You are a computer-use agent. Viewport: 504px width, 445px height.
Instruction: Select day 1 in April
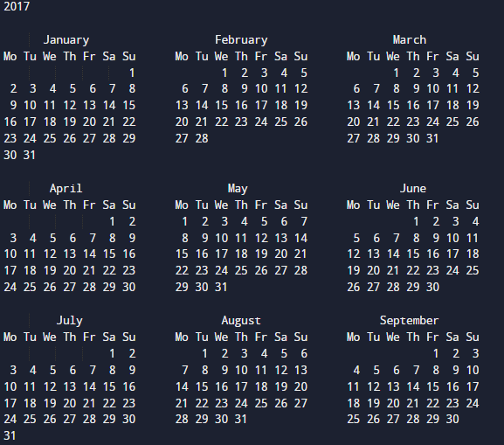112,221
